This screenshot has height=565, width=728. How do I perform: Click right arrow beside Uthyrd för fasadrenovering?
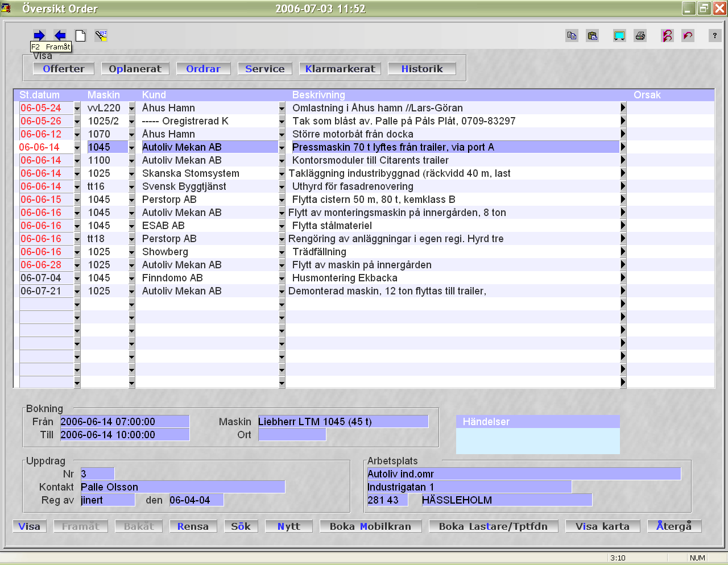tap(623, 186)
